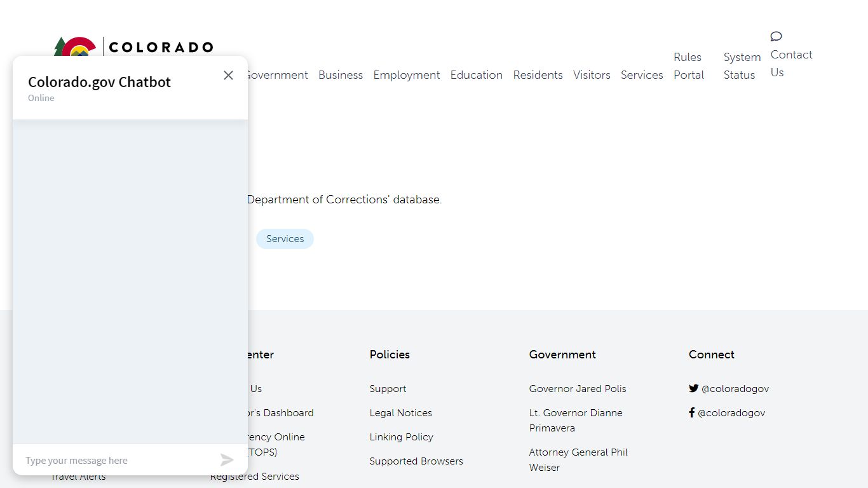Type in the chatbot message field
This screenshot has width=868, height=488.
(x=118, y=460)
